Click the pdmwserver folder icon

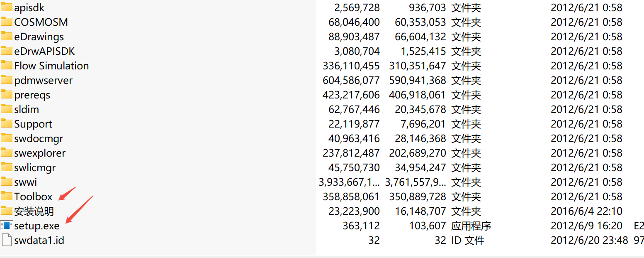click(x=7, y=80)
